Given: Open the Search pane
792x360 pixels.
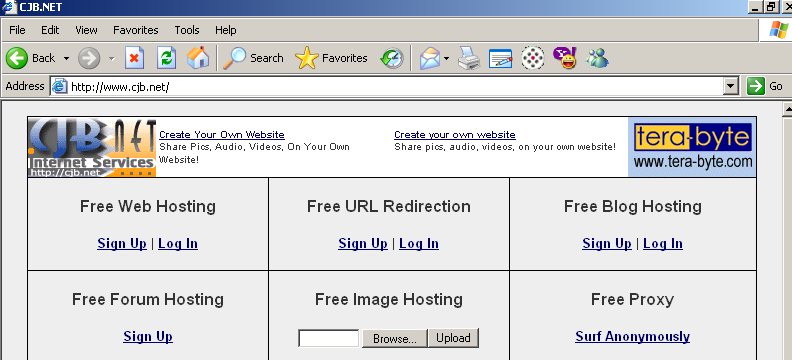Looking at the screenshot, I should coord(253,58).
